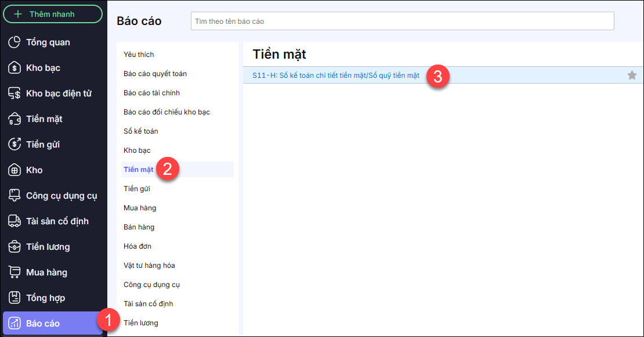644x337 pixels.
Task: Open Báo cáo quyết toán category
Action: pyautogui.click(x=155, y=74)
